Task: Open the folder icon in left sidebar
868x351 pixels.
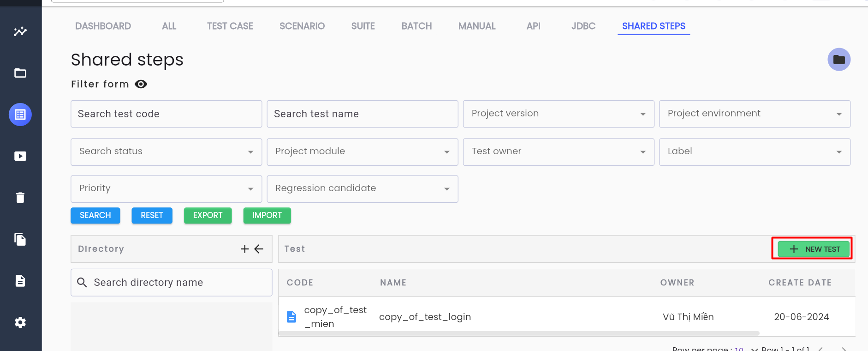Action: [x=20, y=73]
